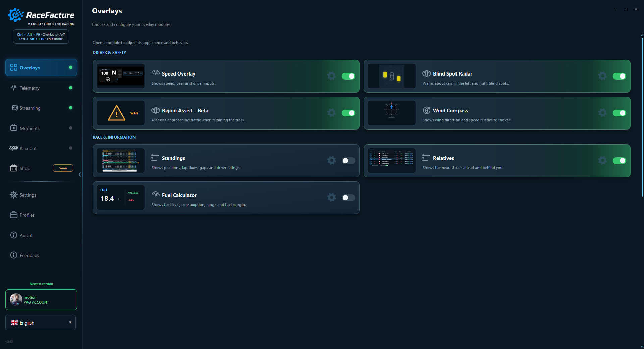The width and height of the screenshot is (644, 349).
Task: Go to the Overlays section
Action: (41, 67)
